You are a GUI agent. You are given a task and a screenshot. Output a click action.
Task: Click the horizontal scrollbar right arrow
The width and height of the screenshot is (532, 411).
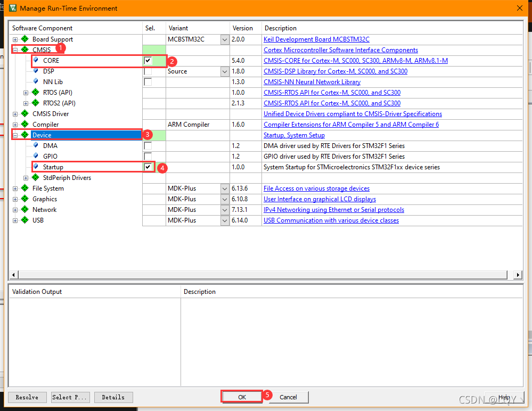[x=518, y=275]
